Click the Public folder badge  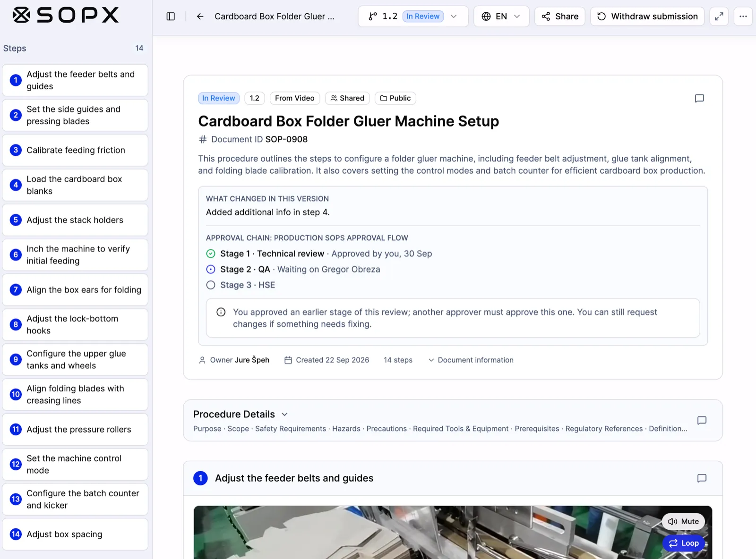395,98
